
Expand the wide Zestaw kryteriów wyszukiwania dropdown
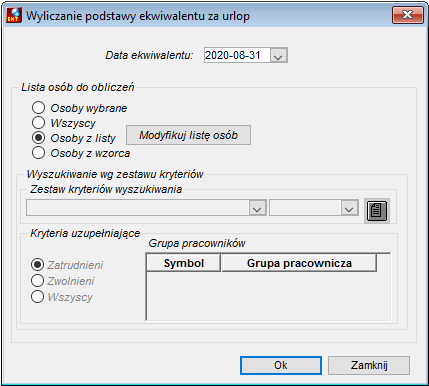257,208
